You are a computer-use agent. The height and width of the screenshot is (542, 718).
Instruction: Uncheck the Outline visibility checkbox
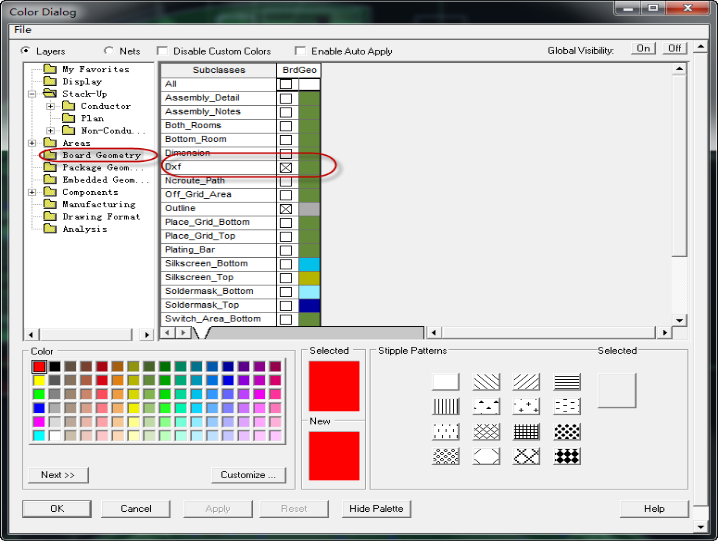286,209
